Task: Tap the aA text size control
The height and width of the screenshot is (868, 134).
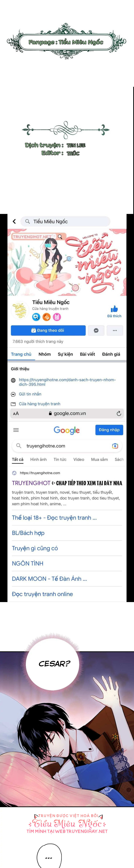Action: pyautogui.click(x=16, y=413)
